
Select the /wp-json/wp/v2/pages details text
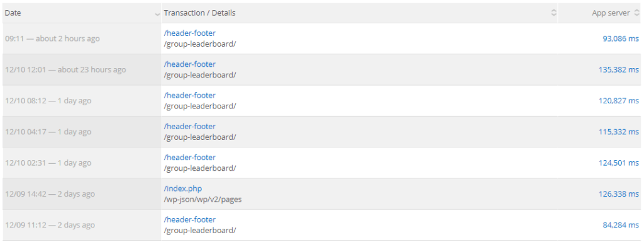(x=203, y=200)
